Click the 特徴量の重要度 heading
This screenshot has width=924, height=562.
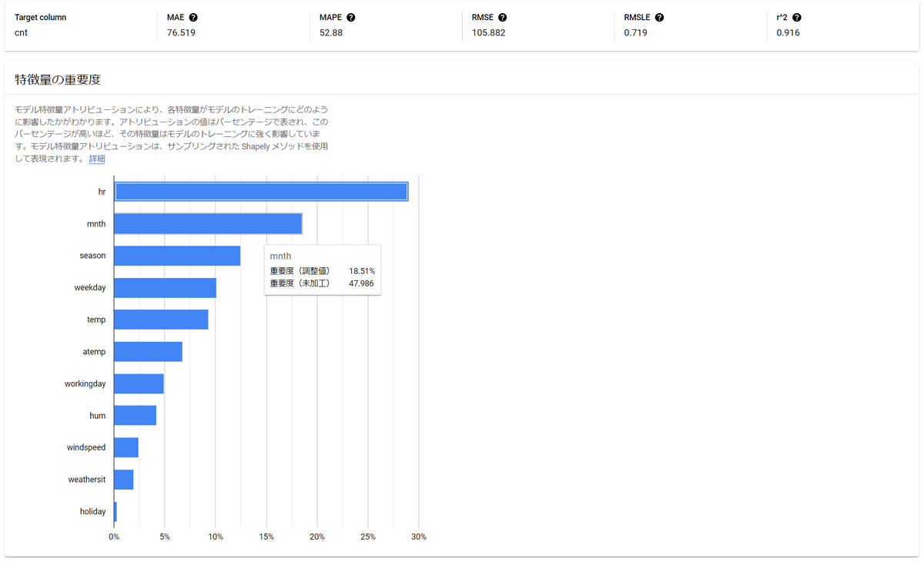(58, 79)
